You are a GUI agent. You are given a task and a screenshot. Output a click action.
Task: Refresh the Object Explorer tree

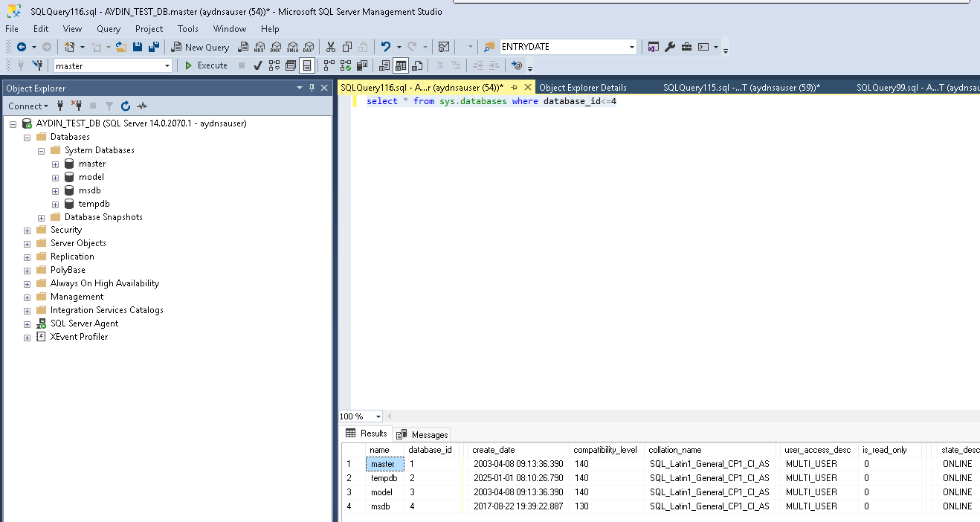126,106
